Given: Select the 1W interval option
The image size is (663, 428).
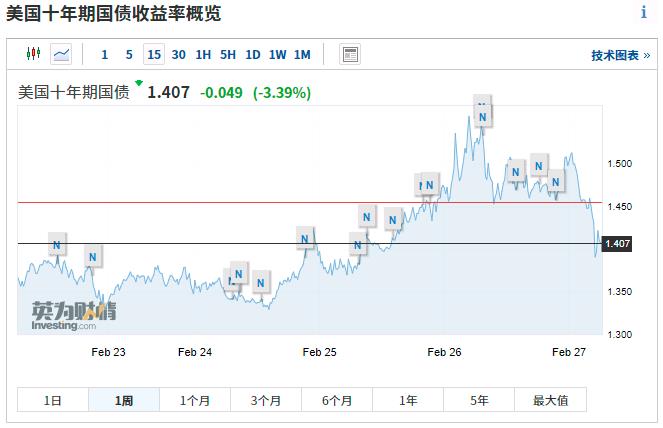Looking at the screenshot, I should [277, 55].
